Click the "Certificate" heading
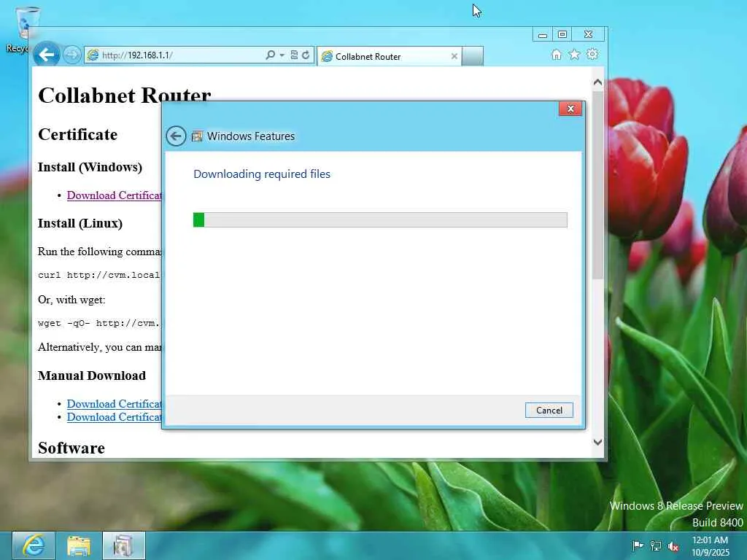The image size is (747, 560). [77, 135]
